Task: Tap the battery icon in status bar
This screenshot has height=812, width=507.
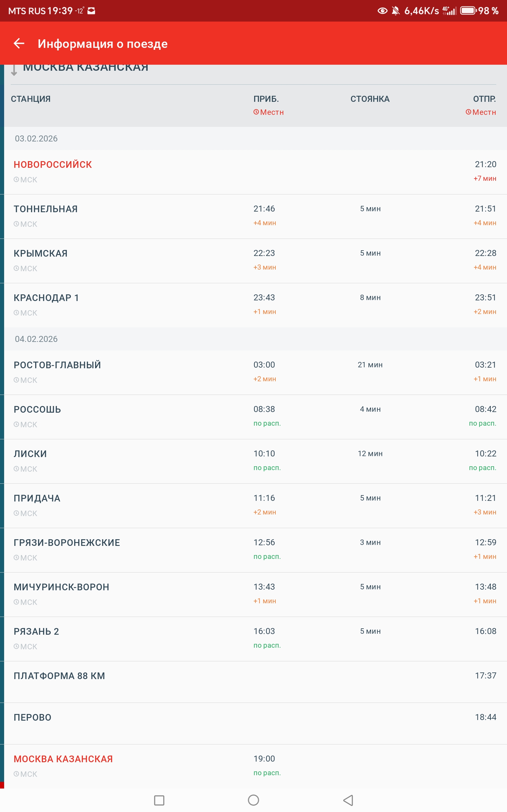Action: click(468, 11)
